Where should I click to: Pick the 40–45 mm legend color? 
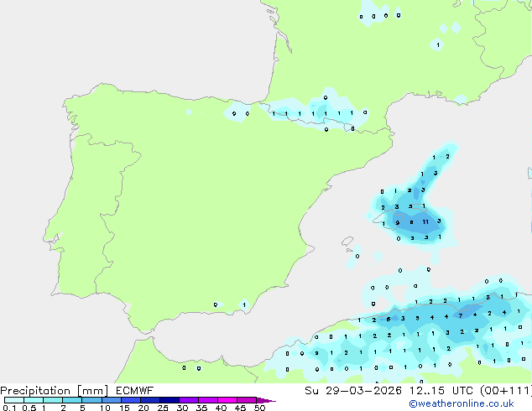pyautogui.click(x=227, y=400)
